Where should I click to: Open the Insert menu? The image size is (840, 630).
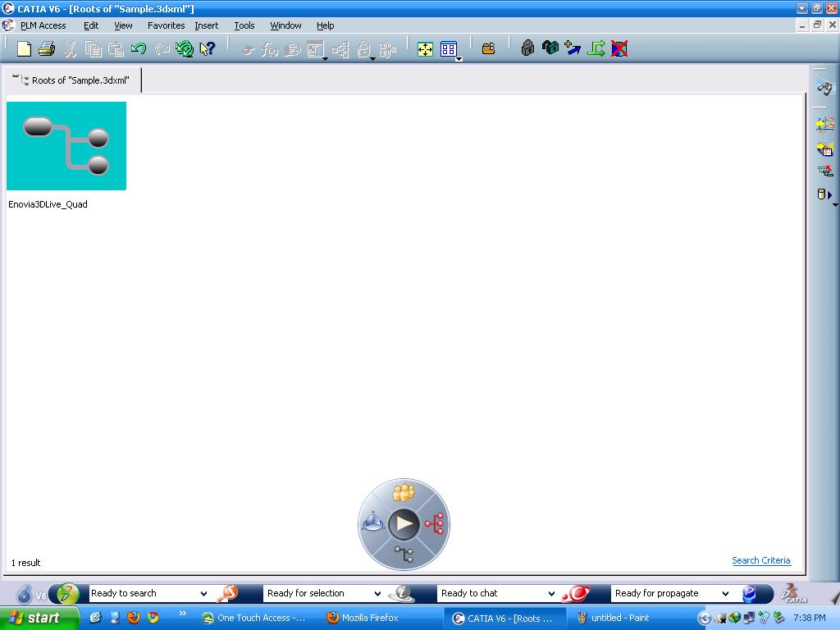pyautogui.click(x=206, y=25)
